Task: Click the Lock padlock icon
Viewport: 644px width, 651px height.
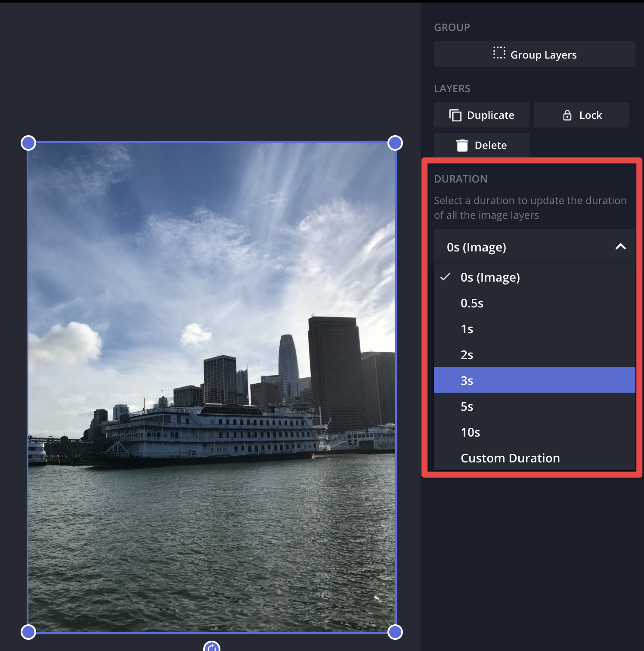Action: [x=567, y=115]
